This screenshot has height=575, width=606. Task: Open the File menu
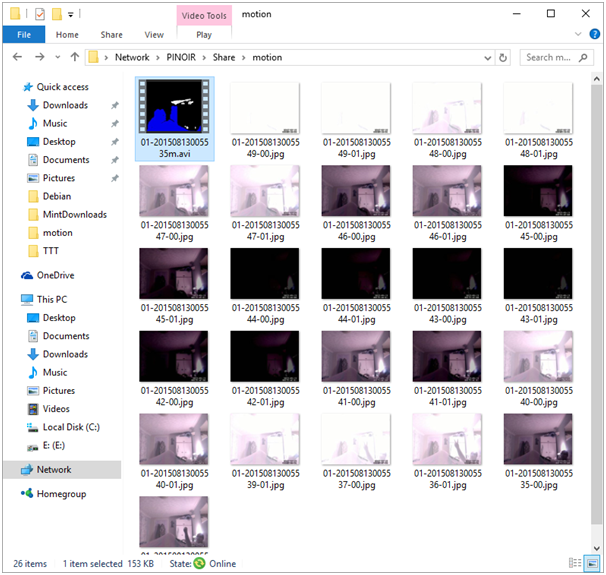(x=22, y=35)
